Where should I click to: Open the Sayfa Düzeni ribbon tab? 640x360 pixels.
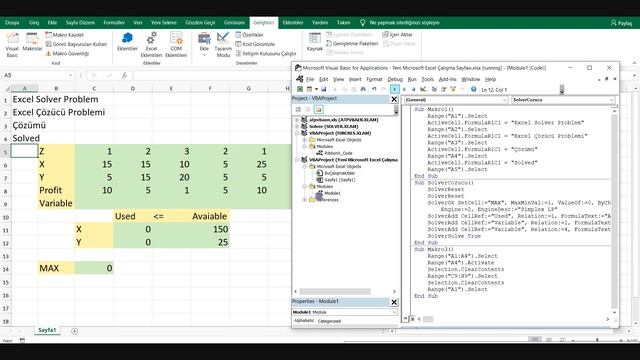tap(80, 22)
